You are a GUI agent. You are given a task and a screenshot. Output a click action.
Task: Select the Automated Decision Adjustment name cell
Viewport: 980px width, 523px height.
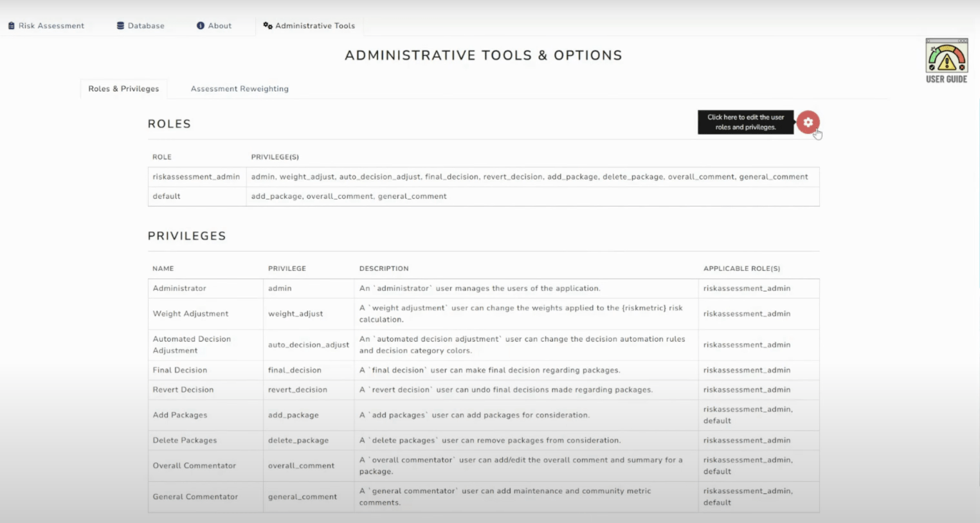(x=192, y=345)
